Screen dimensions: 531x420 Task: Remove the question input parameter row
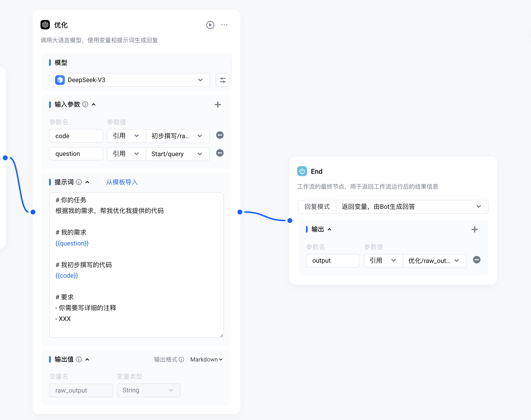coord(220,153)
